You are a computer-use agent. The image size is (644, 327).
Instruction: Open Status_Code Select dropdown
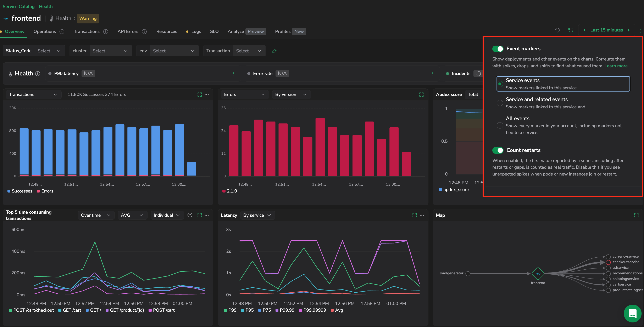(x=50, y=51)
